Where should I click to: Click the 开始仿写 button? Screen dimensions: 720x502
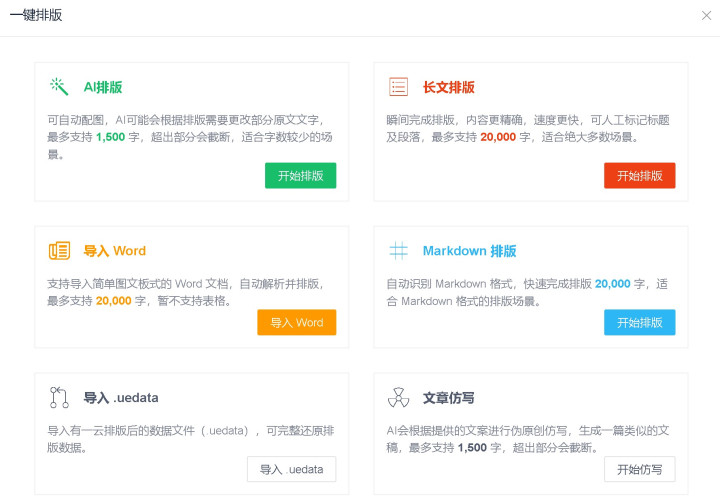tap(639, 469)
